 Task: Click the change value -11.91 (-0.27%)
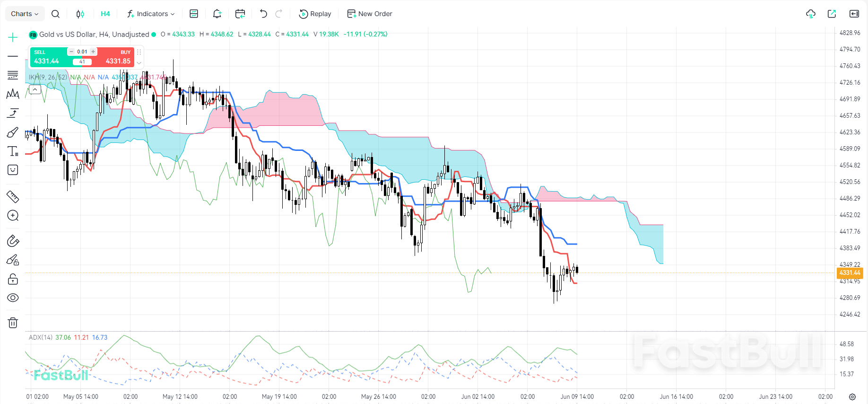coord(365,35)
